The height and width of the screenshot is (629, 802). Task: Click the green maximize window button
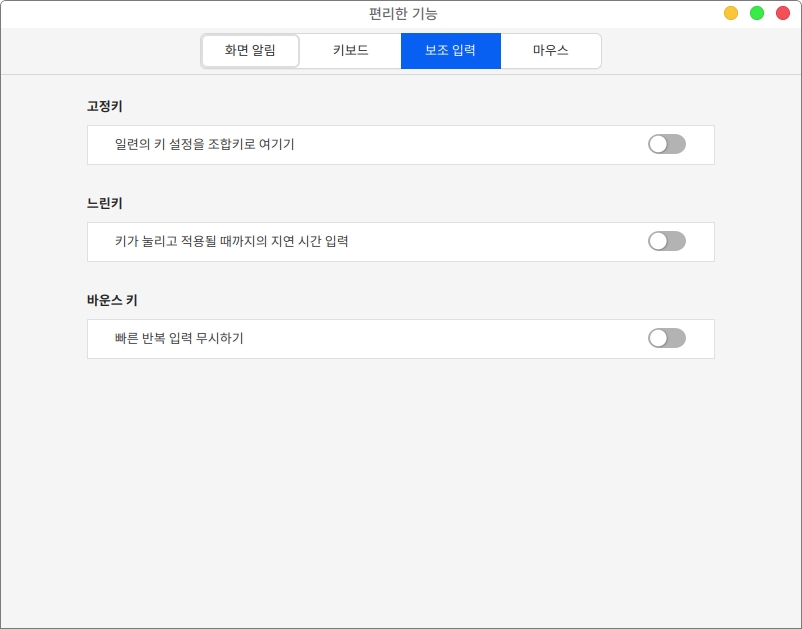(757, 13)
